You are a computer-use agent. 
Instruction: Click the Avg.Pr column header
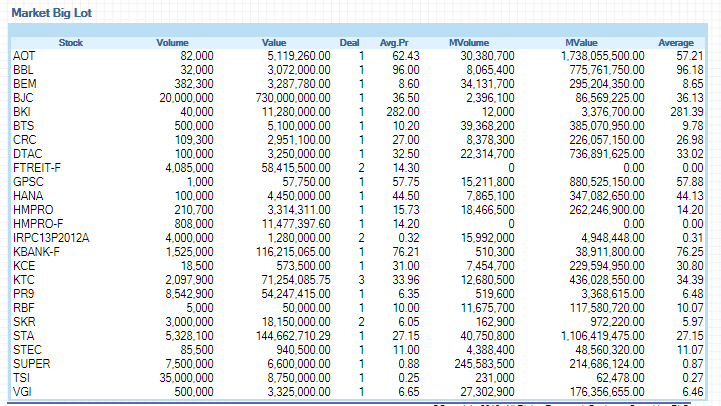coord(394,43)
